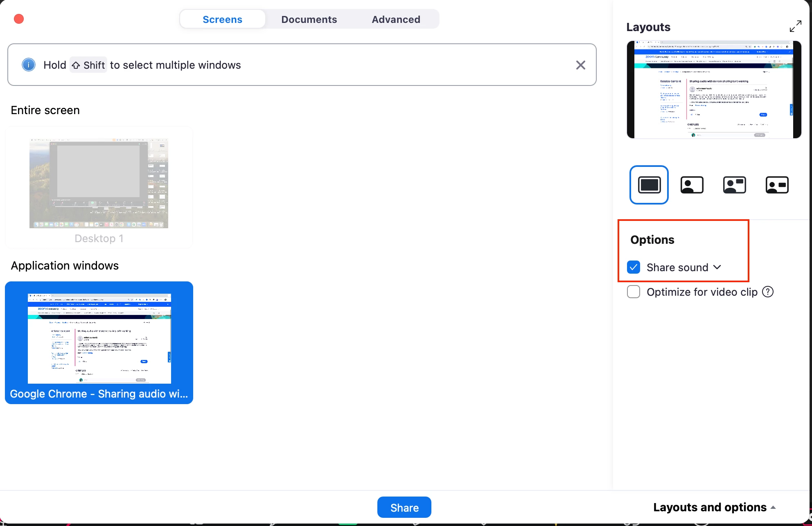Expand the Layouts panel with arrows icon
812x526 pixels.
tap(795, 27)
